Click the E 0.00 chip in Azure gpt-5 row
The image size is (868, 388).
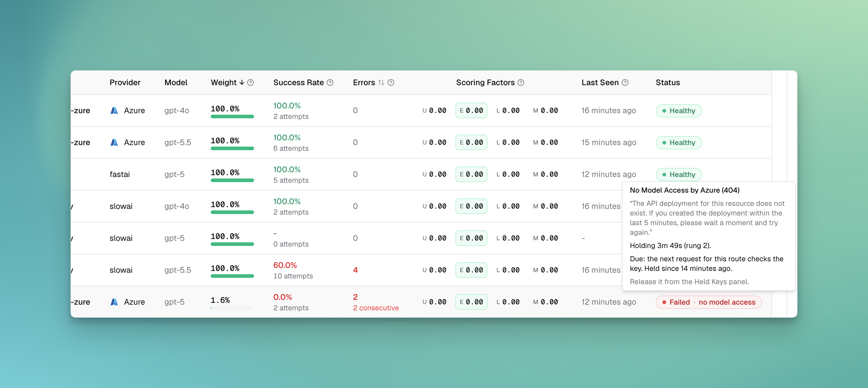click(x=471, y=302)
